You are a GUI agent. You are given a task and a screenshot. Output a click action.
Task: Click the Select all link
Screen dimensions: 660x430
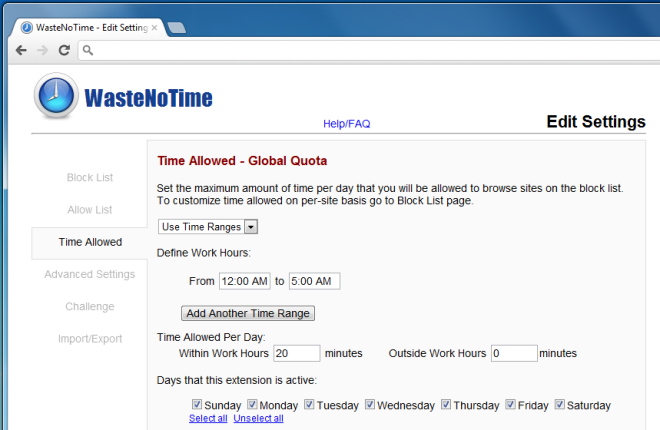tap(208, 419)
